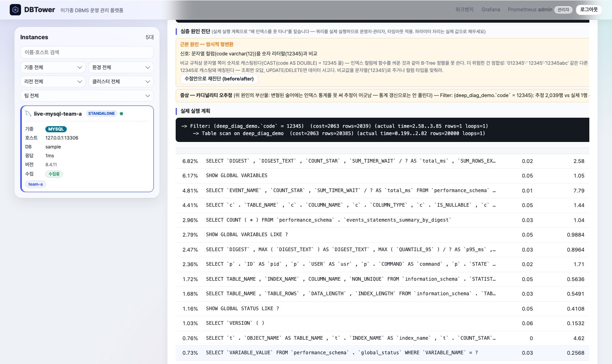Click the 증상 — 카디널리티 오추정 banner

click(x=382, y=95)
